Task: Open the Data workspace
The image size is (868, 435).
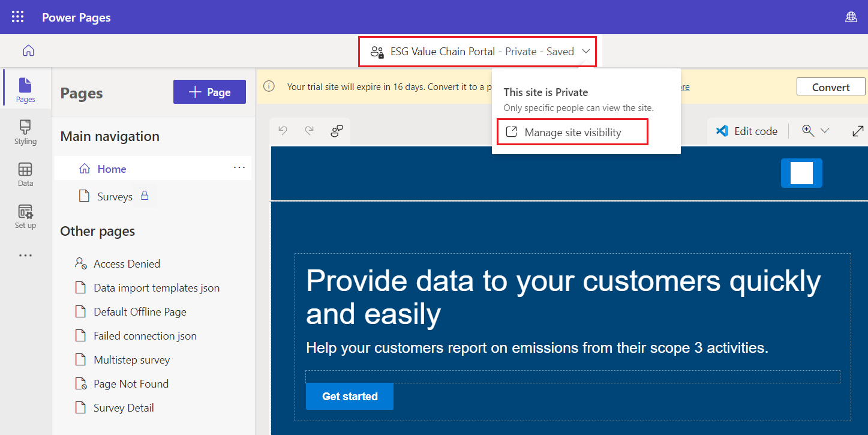Action: click(25, 174)
